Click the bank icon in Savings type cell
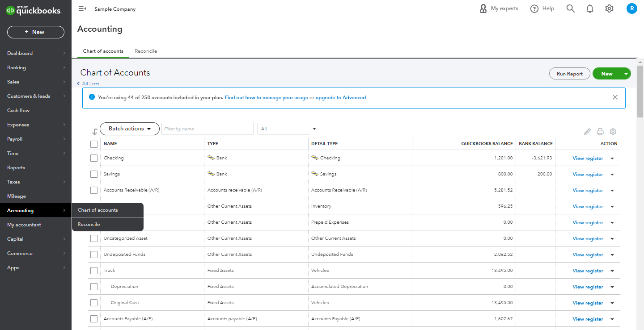 211,174
